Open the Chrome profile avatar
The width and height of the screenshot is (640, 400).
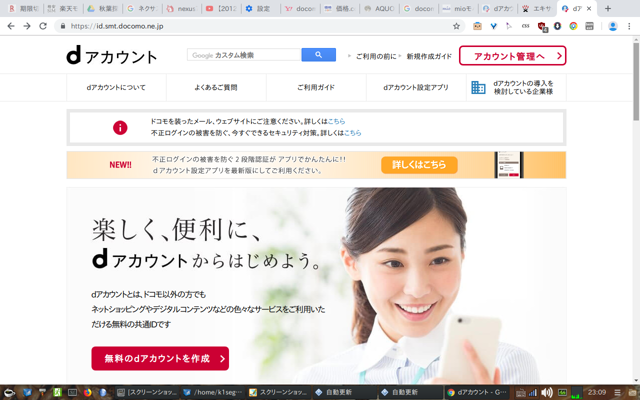[613, 26]
